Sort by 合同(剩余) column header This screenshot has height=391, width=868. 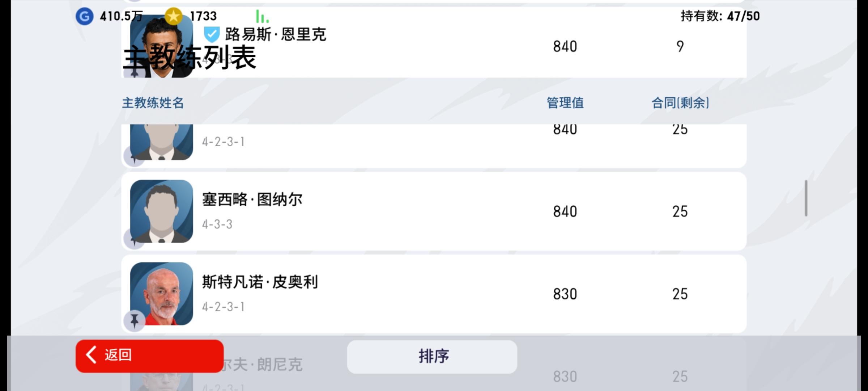click(680, 103)
